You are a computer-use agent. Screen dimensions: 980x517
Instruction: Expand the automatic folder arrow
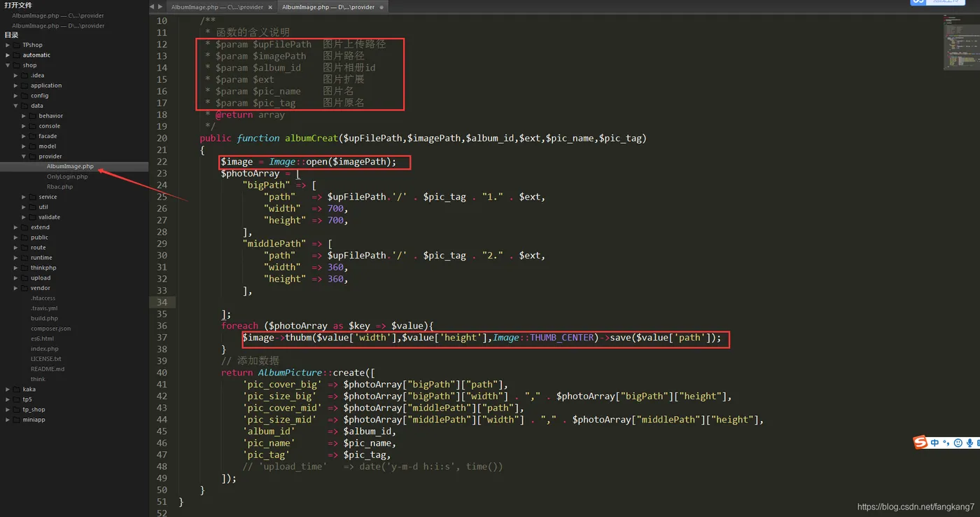coord(8,55)
